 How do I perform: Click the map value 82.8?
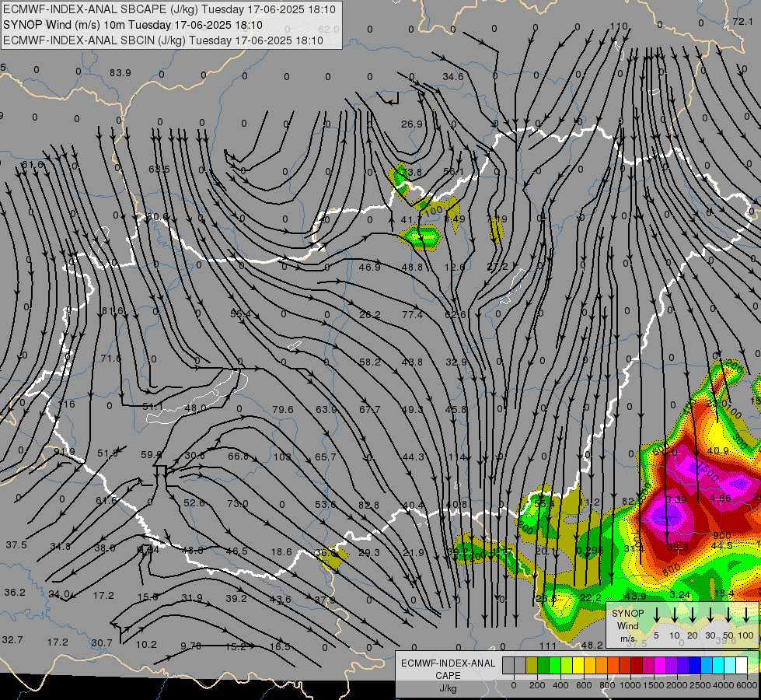point(369,506)
